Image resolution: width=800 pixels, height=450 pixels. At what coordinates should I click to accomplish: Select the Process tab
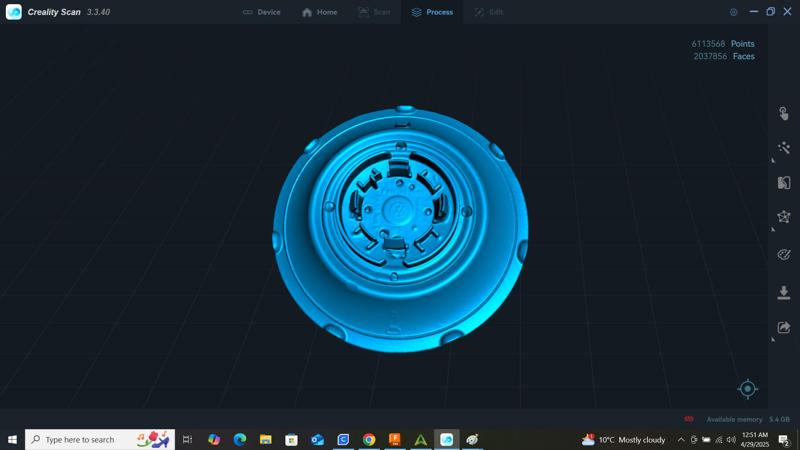(432, 12)
